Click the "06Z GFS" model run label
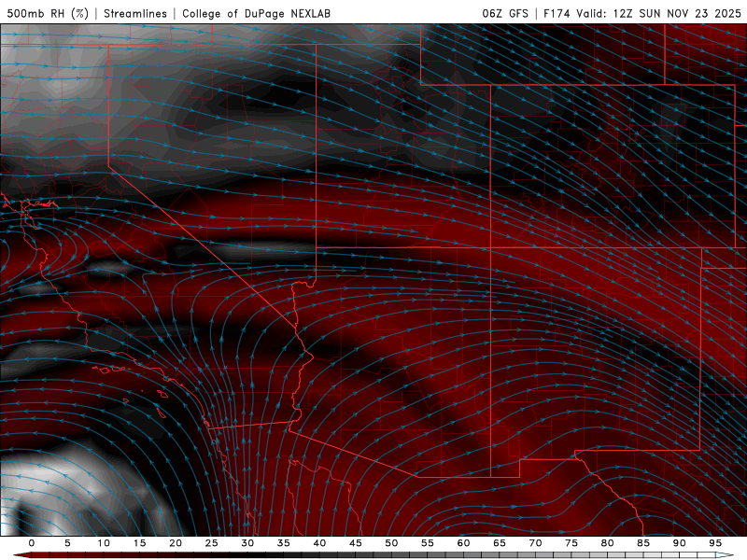747x560 pixels. pyautogui.click(x=505, y=13)
